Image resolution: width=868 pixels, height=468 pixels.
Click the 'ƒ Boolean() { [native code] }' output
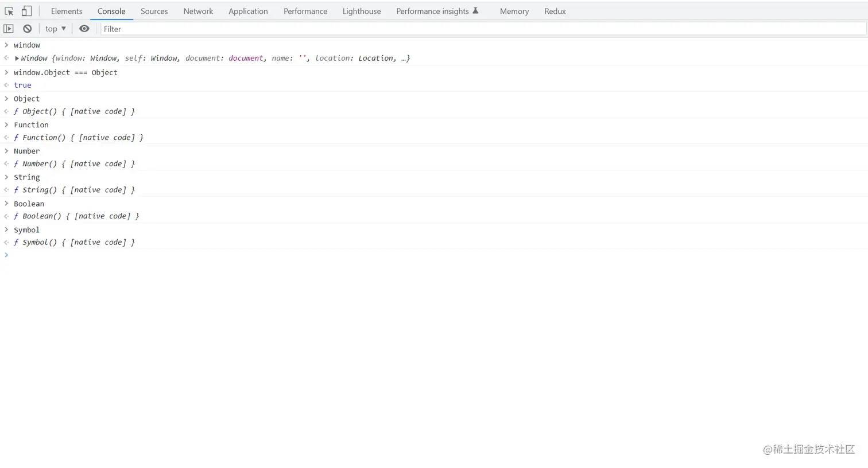point(76,216)
